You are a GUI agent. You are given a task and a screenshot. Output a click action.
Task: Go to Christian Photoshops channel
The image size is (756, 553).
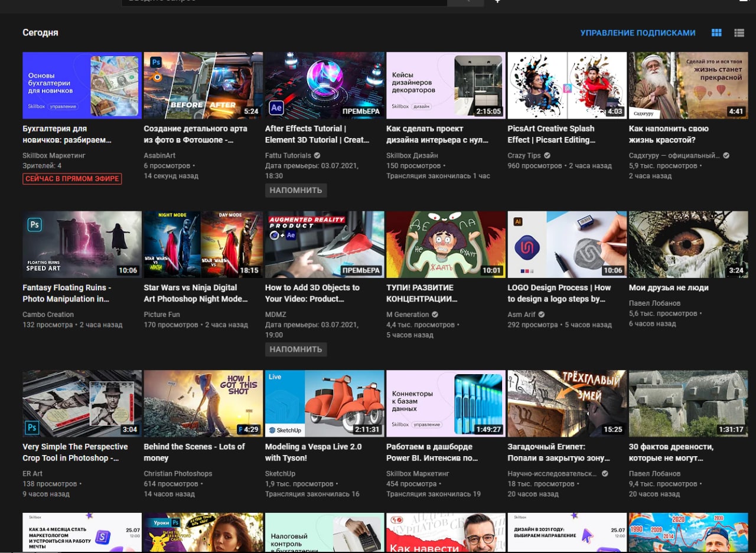tap(178, 473)
